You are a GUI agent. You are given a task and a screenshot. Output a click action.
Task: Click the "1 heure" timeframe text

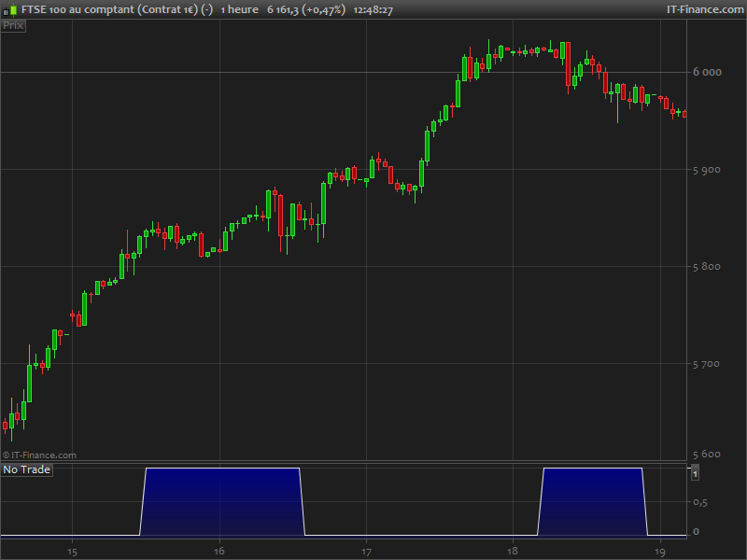point(239,9)
